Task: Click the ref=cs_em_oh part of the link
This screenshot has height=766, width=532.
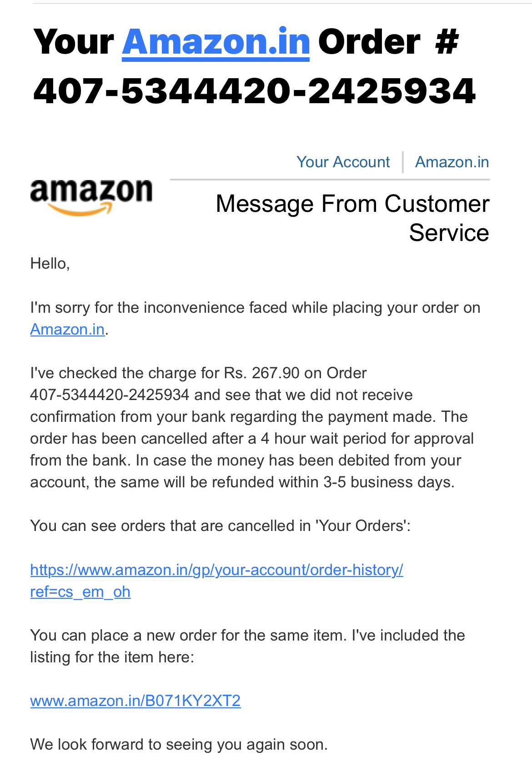Action: coord(80,591)
